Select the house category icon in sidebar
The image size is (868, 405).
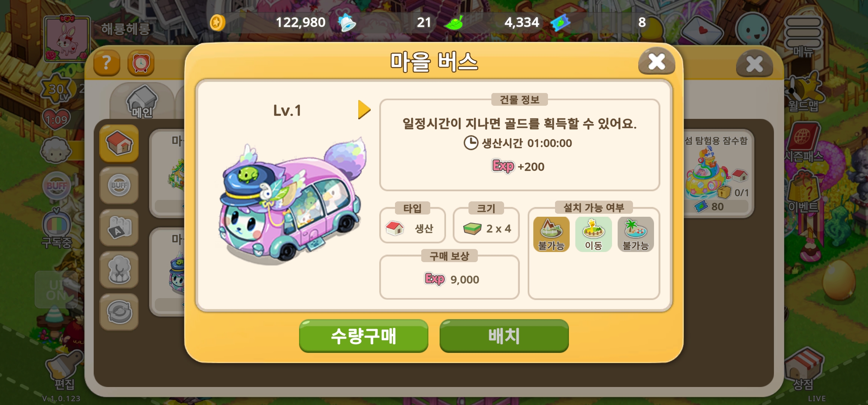point(119,144)
